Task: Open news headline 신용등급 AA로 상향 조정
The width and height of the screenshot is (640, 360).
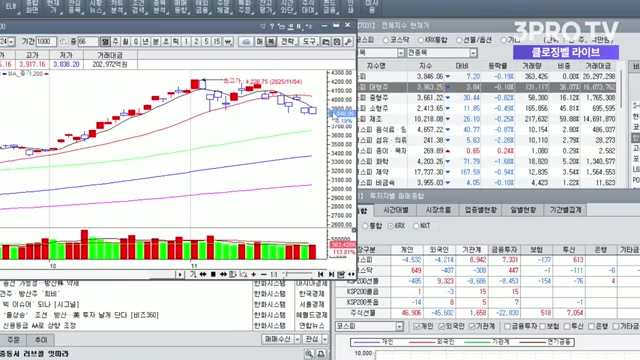Action: pos(39,326)
